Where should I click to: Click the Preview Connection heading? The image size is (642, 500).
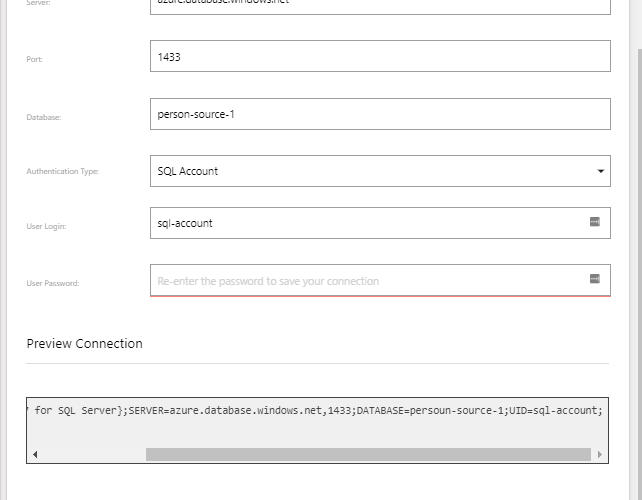(x=85, y=343)
